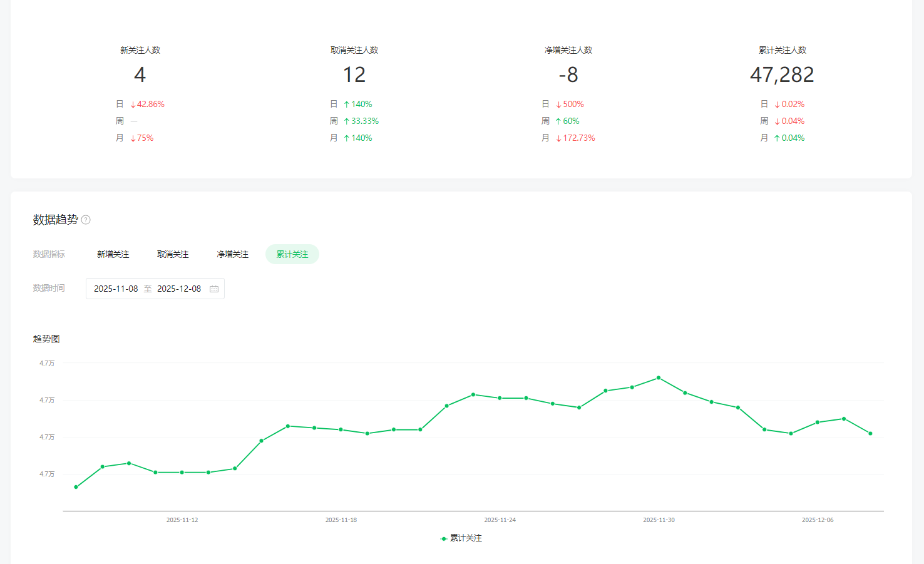Click the help icon beside 数据趋势

86,220
